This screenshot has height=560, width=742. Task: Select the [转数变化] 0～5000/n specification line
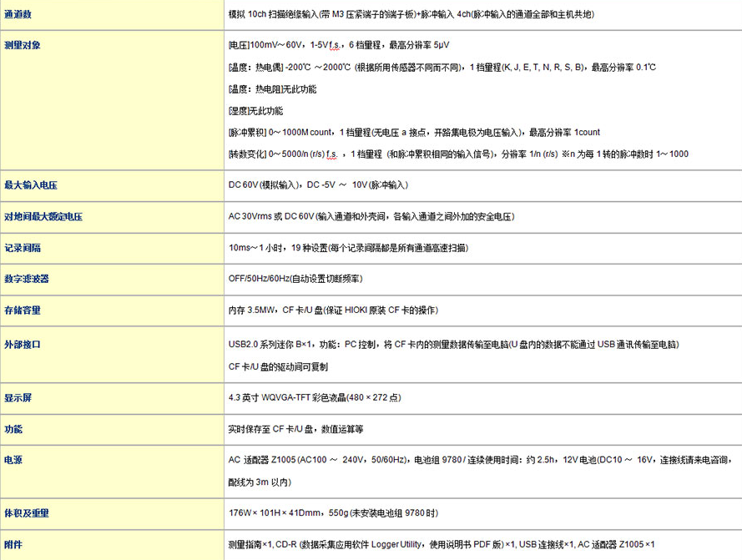[x=458, y=154]
